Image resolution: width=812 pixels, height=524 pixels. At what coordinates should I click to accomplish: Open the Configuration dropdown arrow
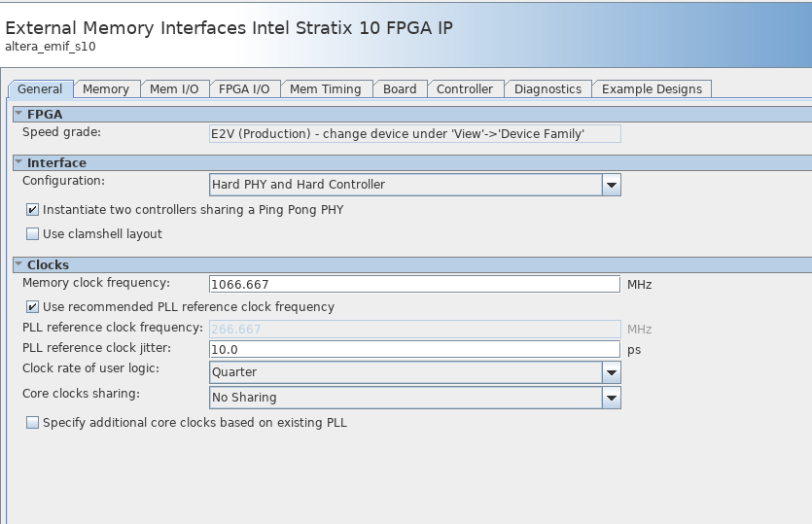coord(611,185)
